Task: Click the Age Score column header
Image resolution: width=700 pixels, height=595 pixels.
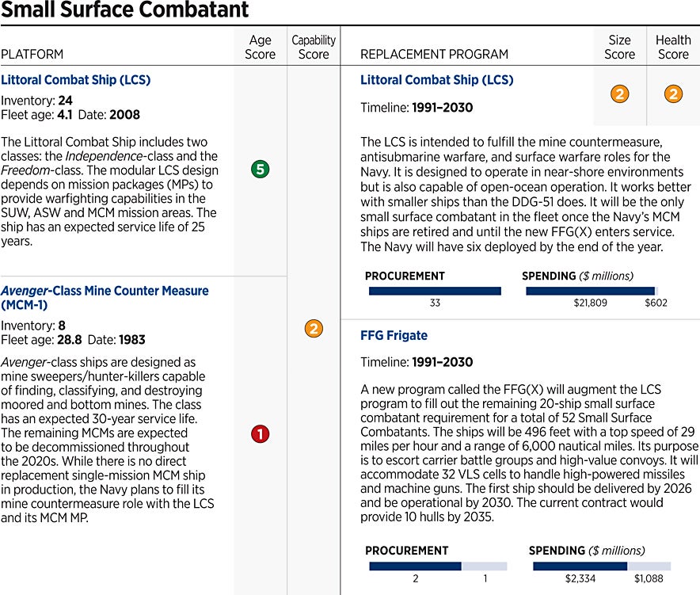Action: pyautogui.click(x=261, y=47)
